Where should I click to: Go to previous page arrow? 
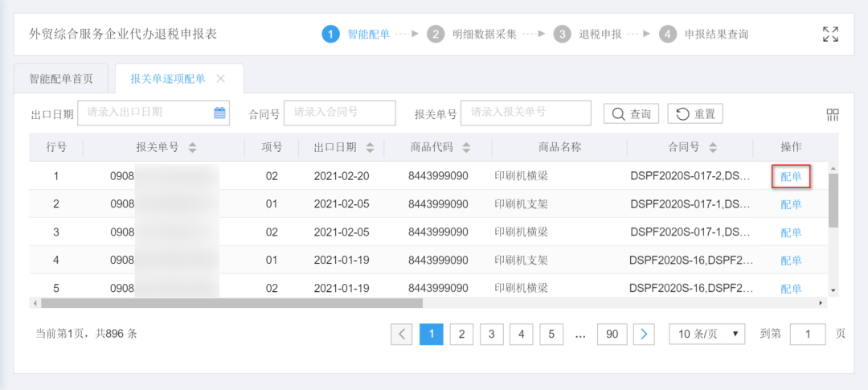402,334
